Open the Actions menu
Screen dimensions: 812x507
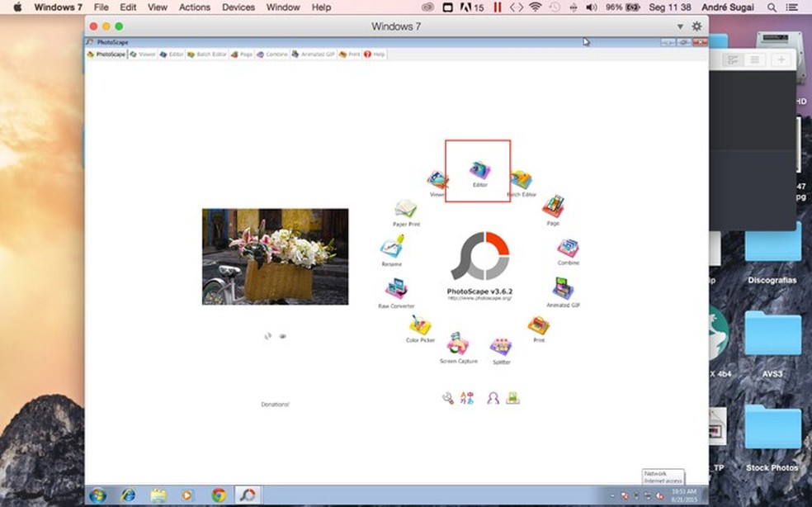coord(195,7)
